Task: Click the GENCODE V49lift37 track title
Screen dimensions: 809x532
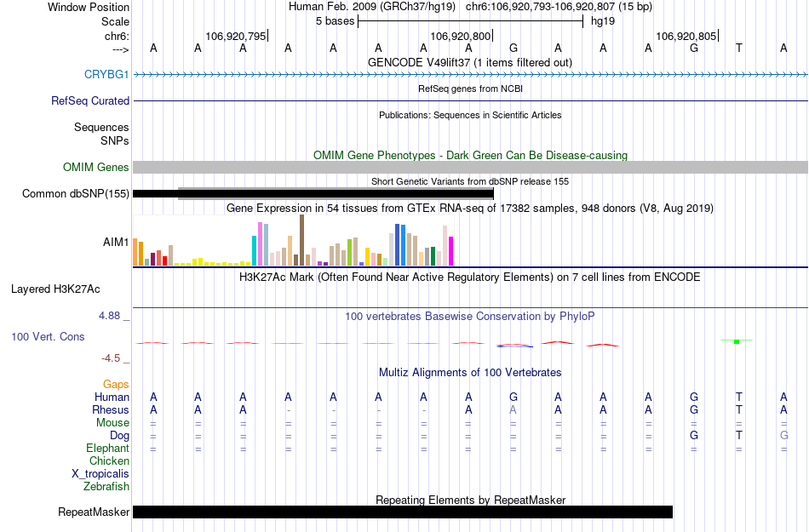Action: click(470, 63)
